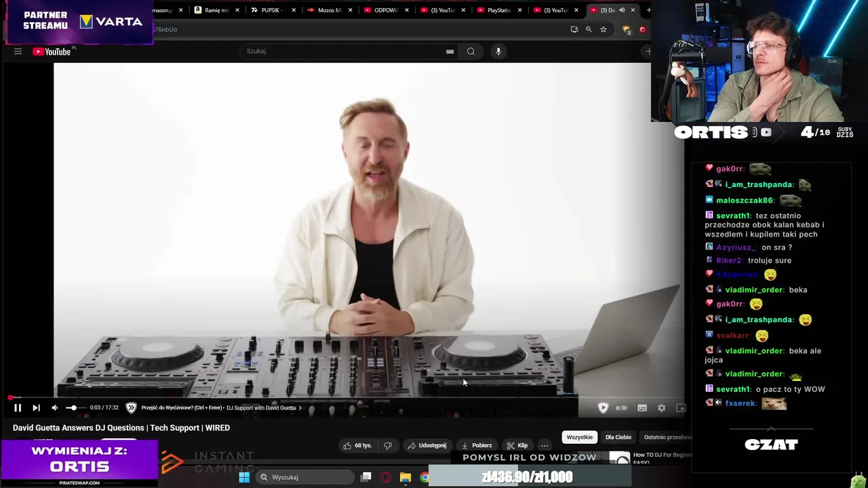Click vladimir_order's message 'beka ale jojca'
Viewport: 868px width, 488px height.
click(763, 355)
